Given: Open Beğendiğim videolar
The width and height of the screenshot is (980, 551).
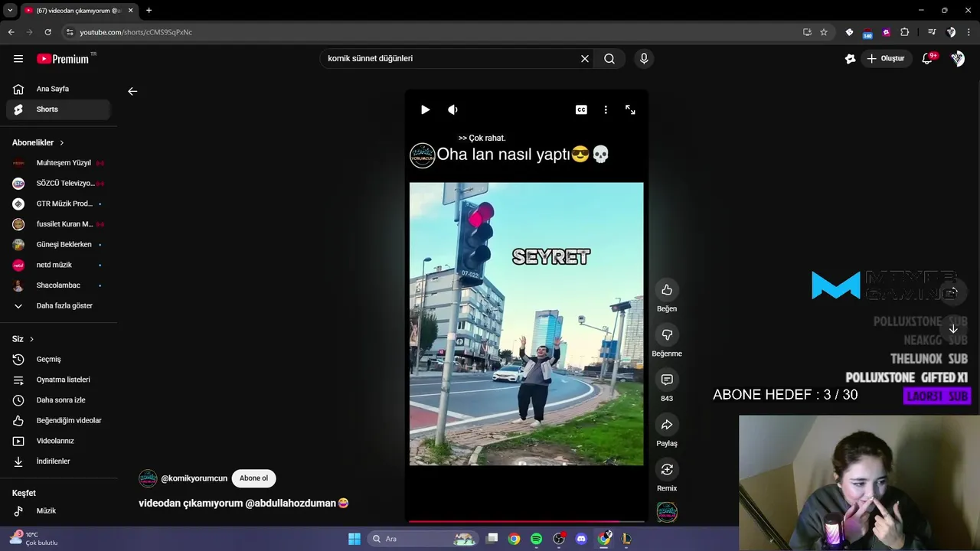Looking at the screenshot, I should click(58, 421).
